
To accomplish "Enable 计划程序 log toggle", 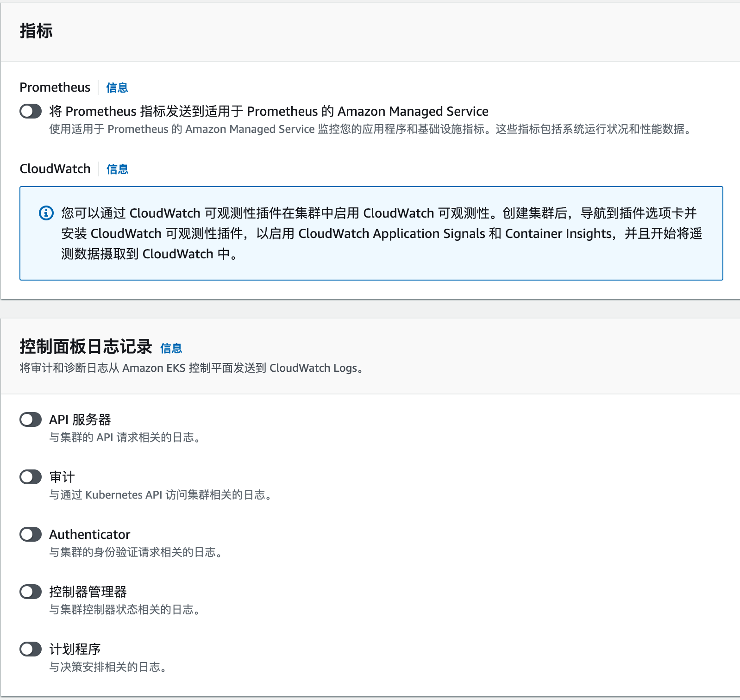I will (31, 649).
